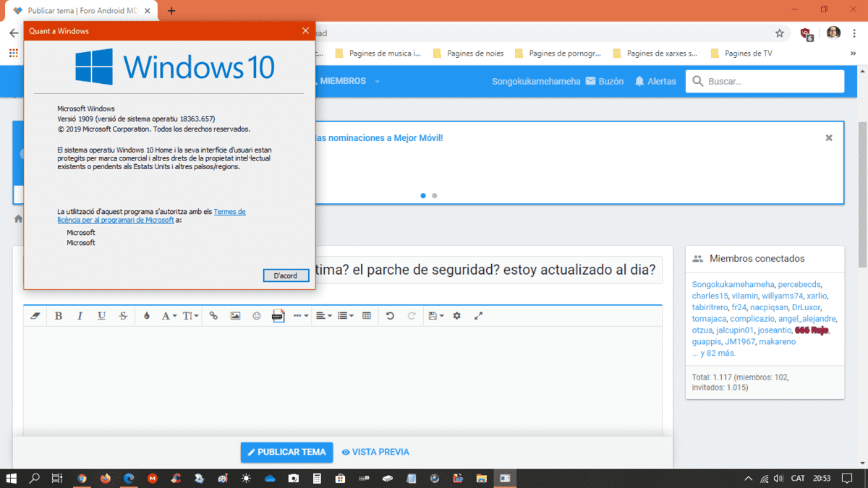The image size is (868, 488).
Task: Toggle bold formatting in editor
Action: point(59,316)
